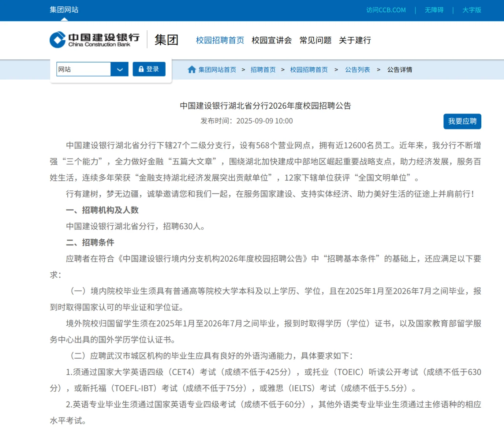Click the 集团 label beside the logo
Screen dimensions: 504x430
pos(166,40)
